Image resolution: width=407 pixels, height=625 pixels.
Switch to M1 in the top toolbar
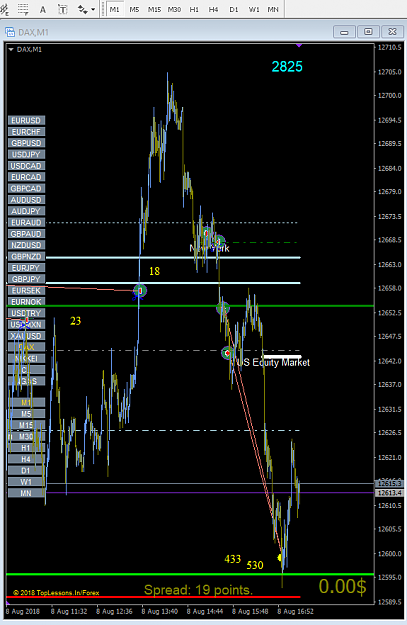pos(115,9)
